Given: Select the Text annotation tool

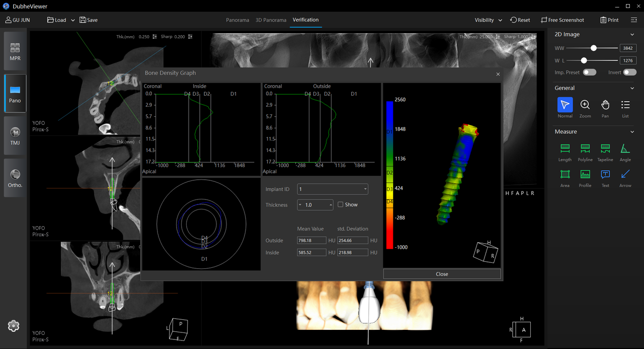Looking at the screenshot, I should pos(605,174).
